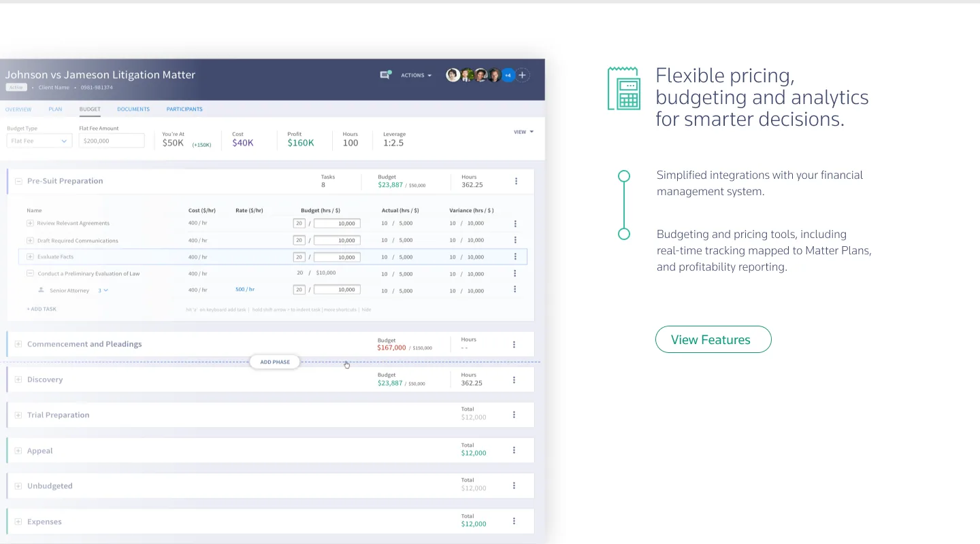Image resolution: width=980 pixels, height=544 pixels.
Task: Click the Active status badge
Action: point(15,88)
